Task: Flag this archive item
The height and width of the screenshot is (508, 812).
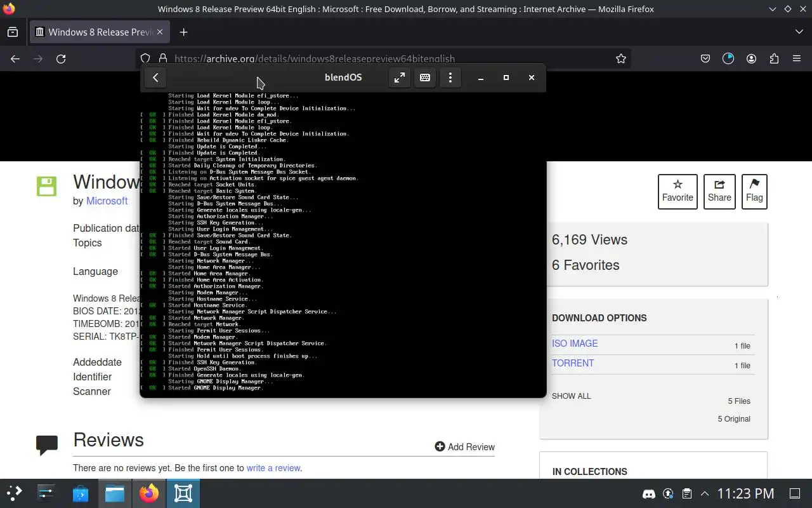Action: (754, 191)
